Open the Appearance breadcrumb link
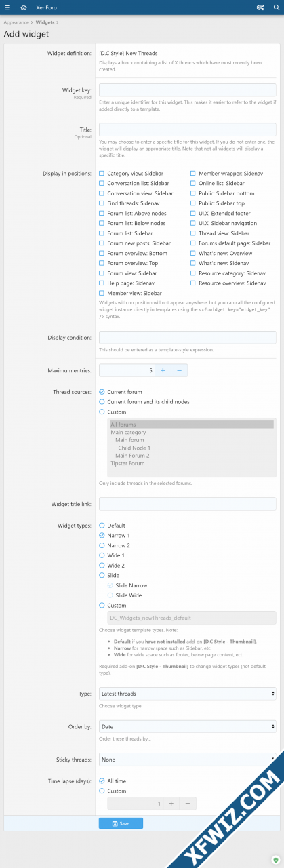Image resolution: width=284 pixels, height=868 pixels. click(x=16, y=22)
